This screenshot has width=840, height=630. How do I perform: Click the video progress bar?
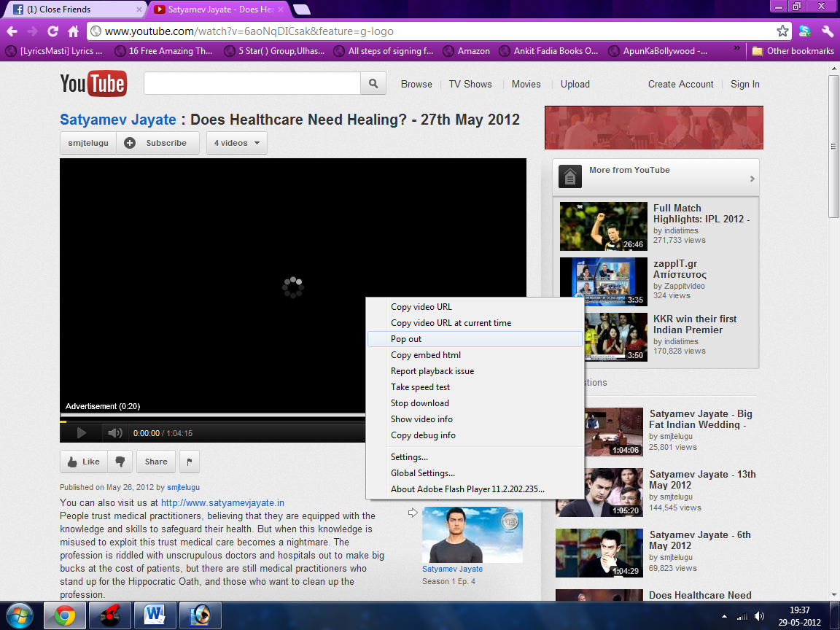click(213, 416)
